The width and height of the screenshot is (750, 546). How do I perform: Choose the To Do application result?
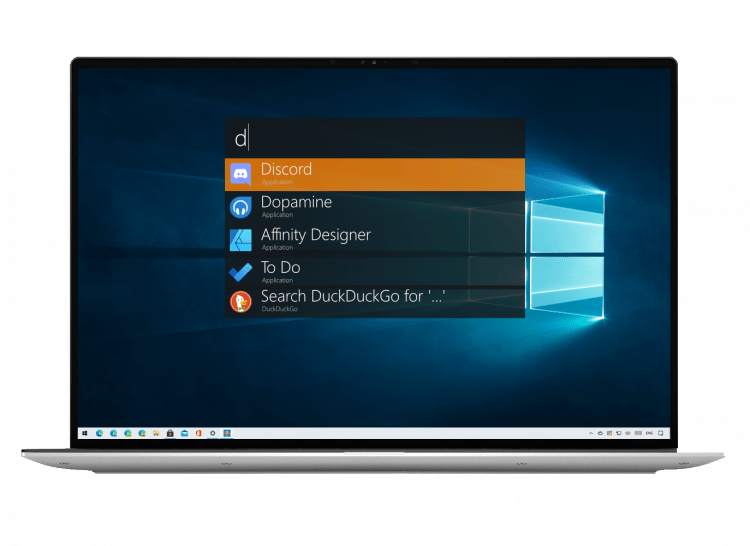(375, 272)
